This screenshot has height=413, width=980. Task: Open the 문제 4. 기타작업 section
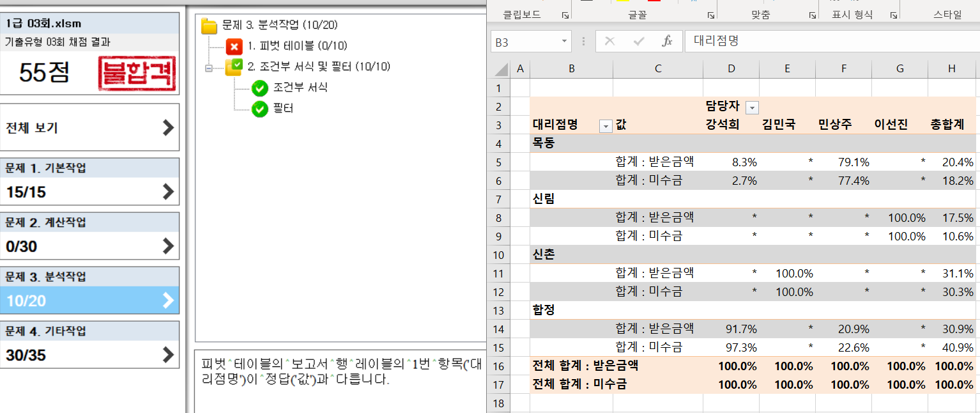[89, 345]
